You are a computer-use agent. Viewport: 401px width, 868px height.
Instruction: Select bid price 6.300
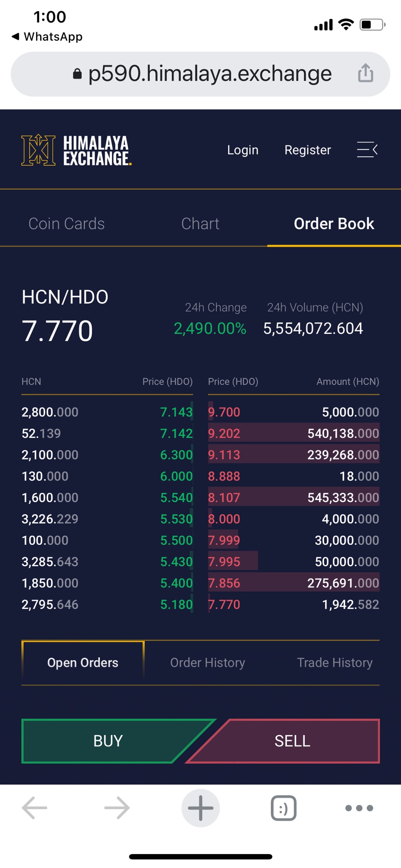click(x=176, y=455)
